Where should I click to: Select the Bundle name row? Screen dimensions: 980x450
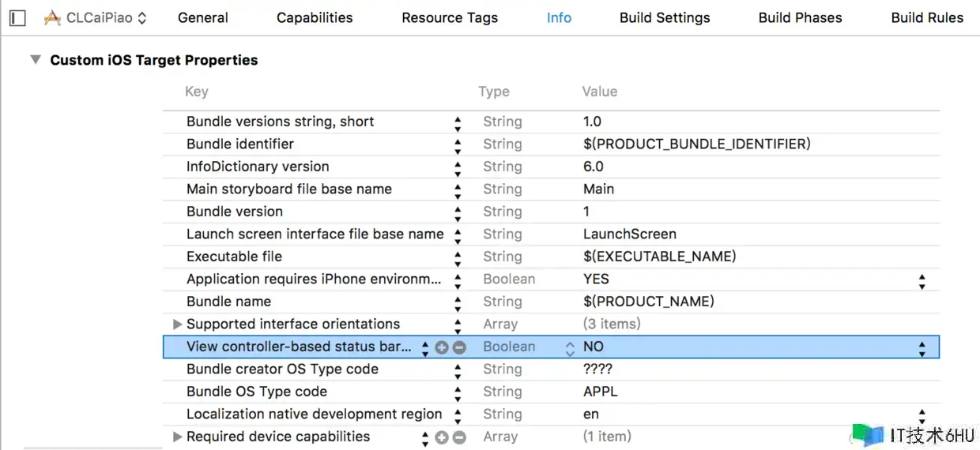(228, 302)
